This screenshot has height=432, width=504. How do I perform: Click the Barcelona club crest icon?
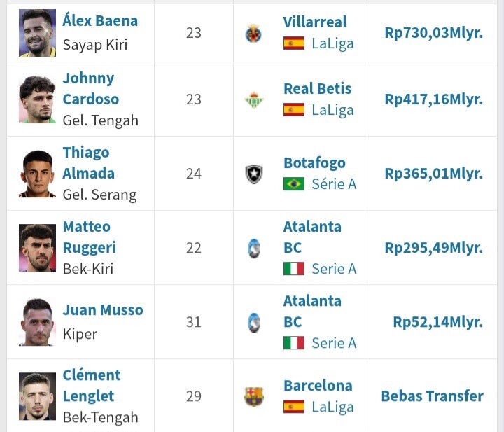tap(254, 397)
